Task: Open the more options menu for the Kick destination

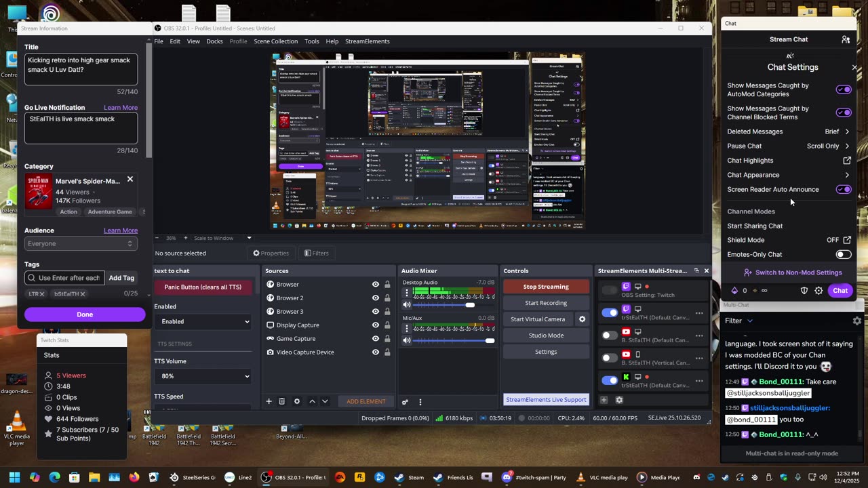Action: coord(699,381)
